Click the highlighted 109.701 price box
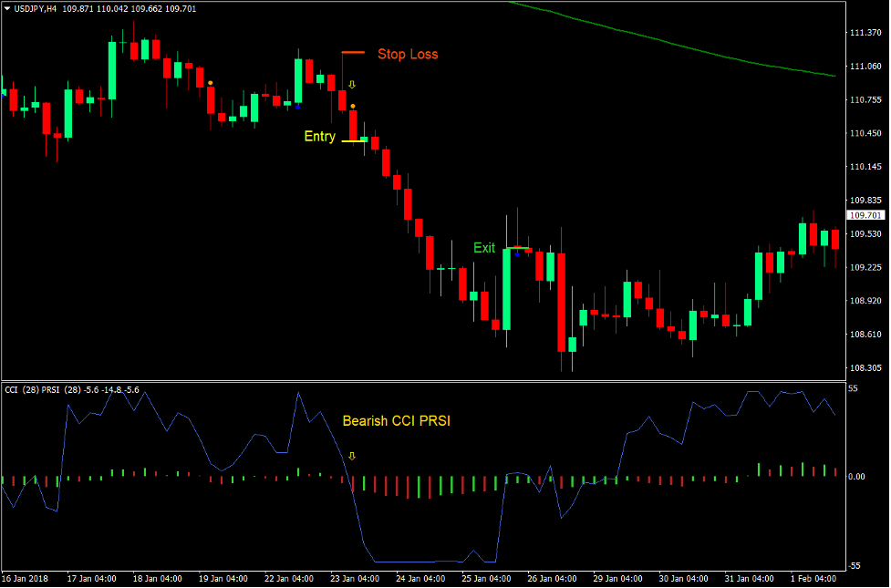The width and height of the screenshot is (891, 588). click(865, 214)
